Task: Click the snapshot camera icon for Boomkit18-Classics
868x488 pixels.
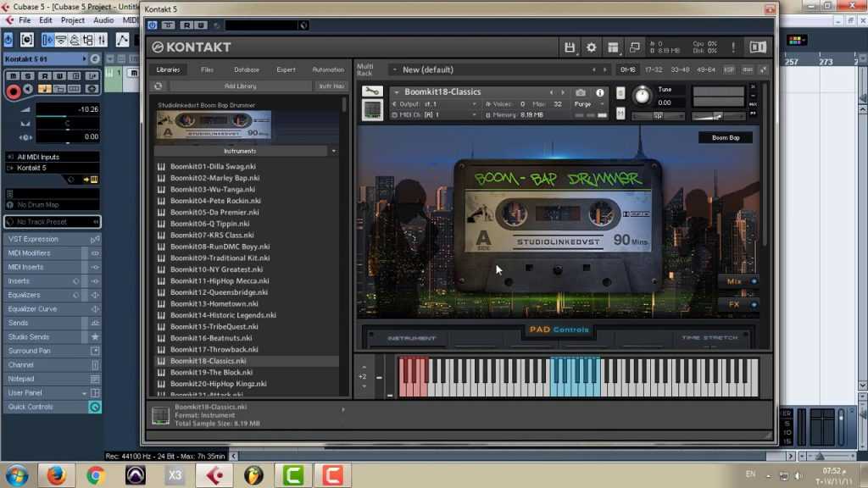Action: (x=580, y=92)
